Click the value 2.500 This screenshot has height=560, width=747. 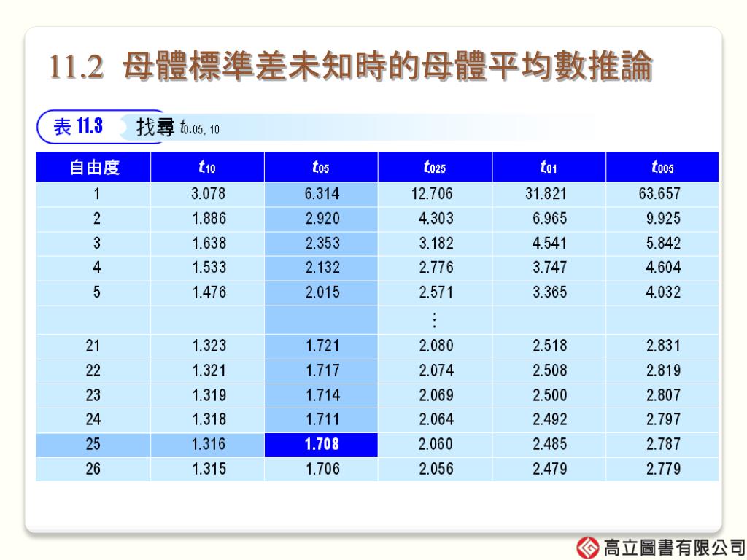click(550, 395)
